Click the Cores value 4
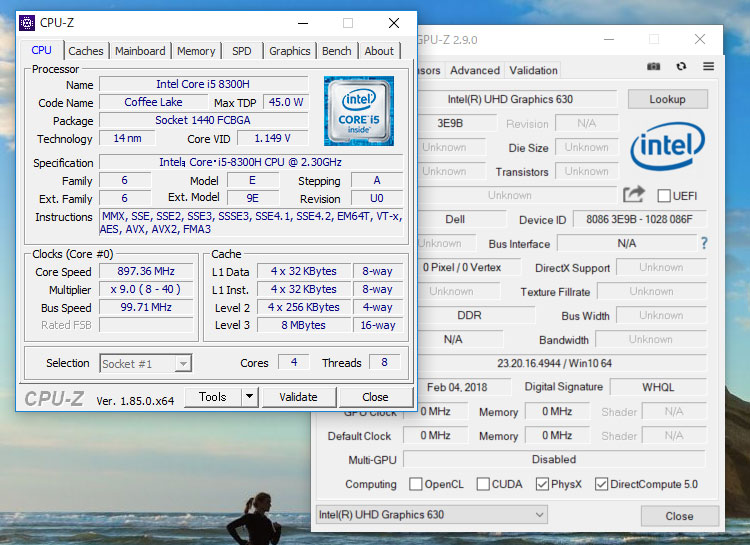 point(294,362)
